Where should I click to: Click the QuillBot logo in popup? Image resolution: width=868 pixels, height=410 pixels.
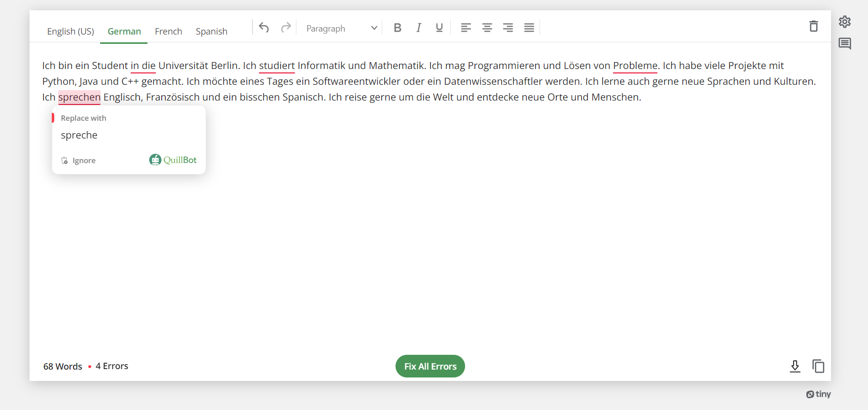point(173,160)
